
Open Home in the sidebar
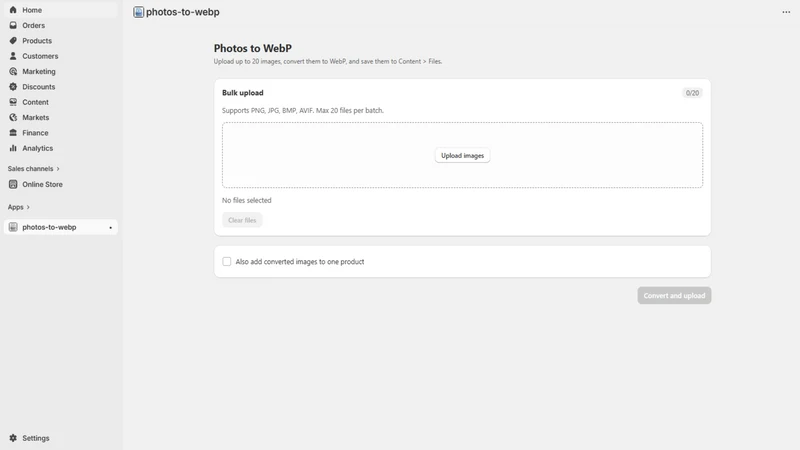tap(60, 10)
